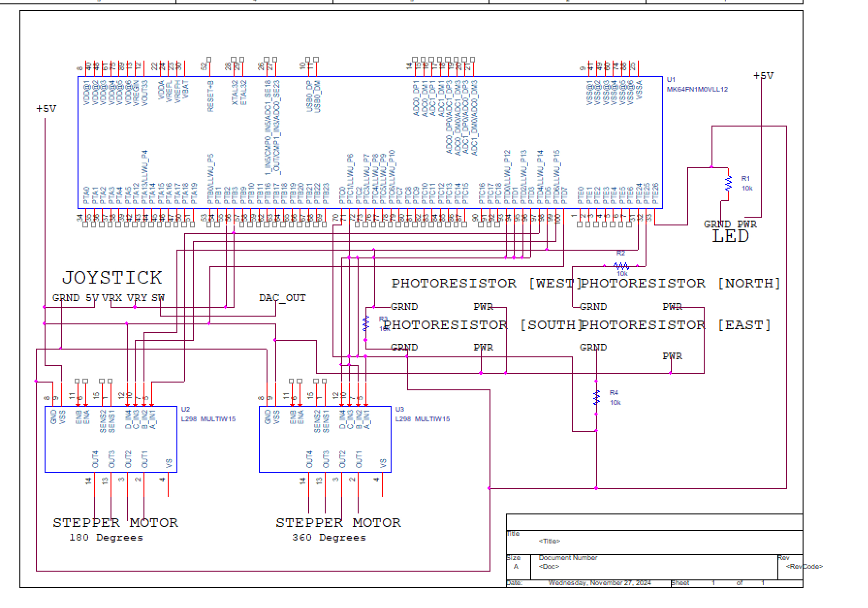The height and width of the screenshot is (608, 868).
Task: Select the RESET_B pin label on U1
Action: [x=210, y=96]
